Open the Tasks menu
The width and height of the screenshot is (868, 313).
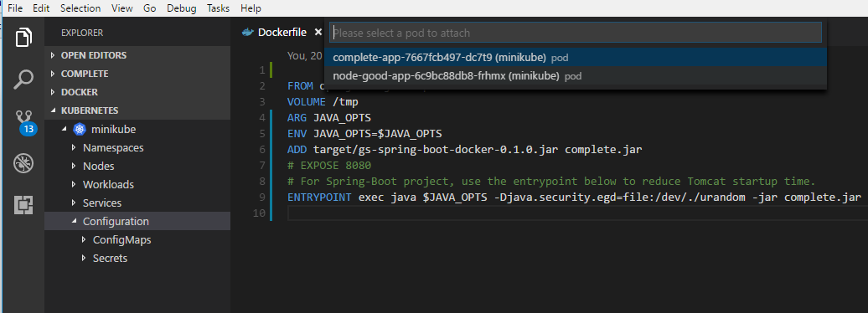(x=219, y=8)
